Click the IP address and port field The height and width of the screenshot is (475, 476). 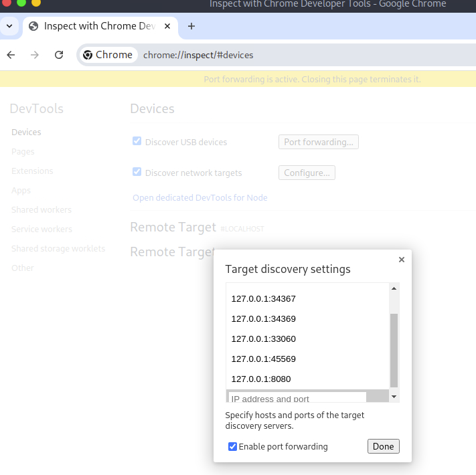298,398
